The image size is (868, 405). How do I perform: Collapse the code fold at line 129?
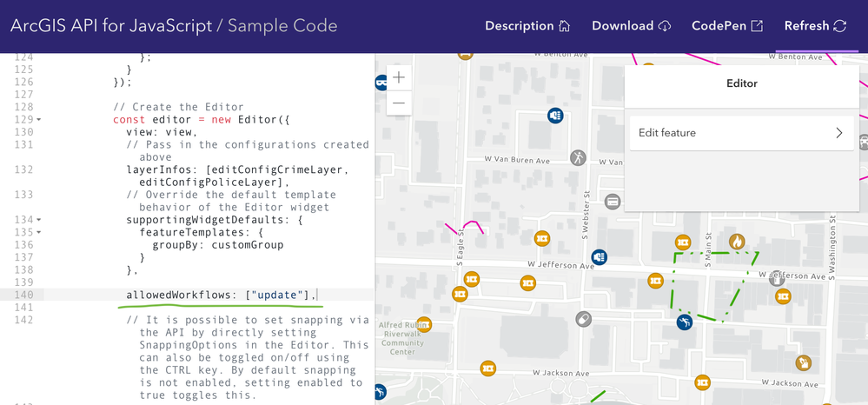pyautogui.click(x=38, y=120)
